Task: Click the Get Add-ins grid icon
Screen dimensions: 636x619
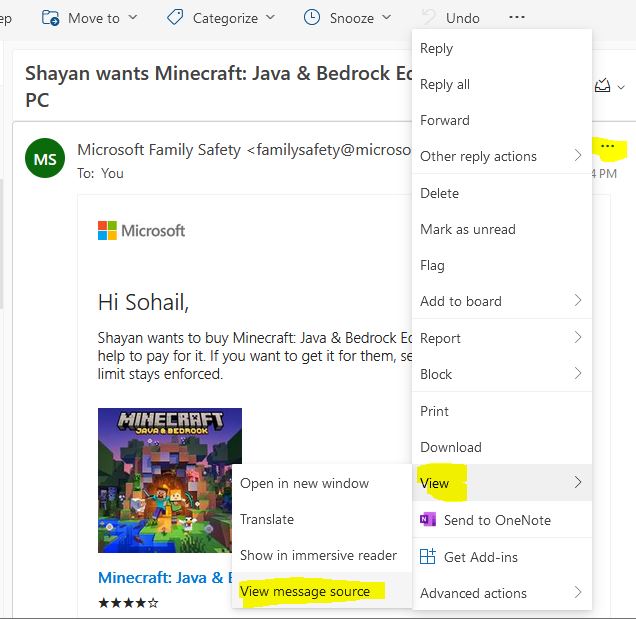Action: pyautogui.click(x=428, y=556)
